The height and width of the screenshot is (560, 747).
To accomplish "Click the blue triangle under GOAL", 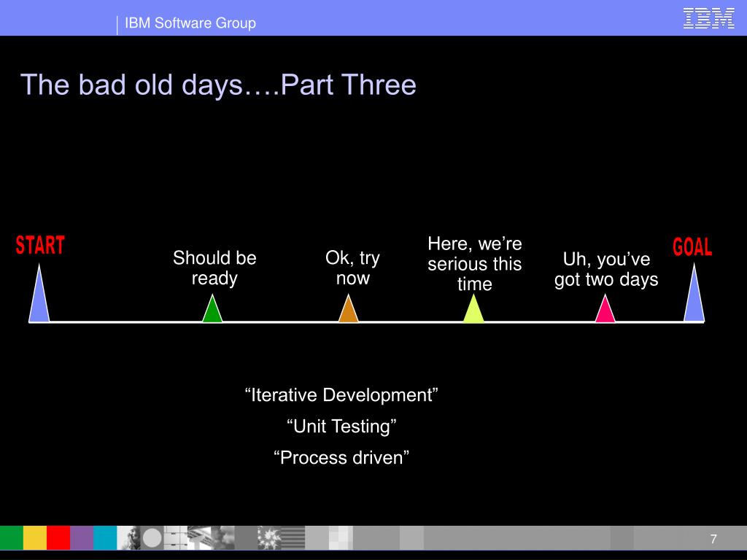I will [694, 293].
